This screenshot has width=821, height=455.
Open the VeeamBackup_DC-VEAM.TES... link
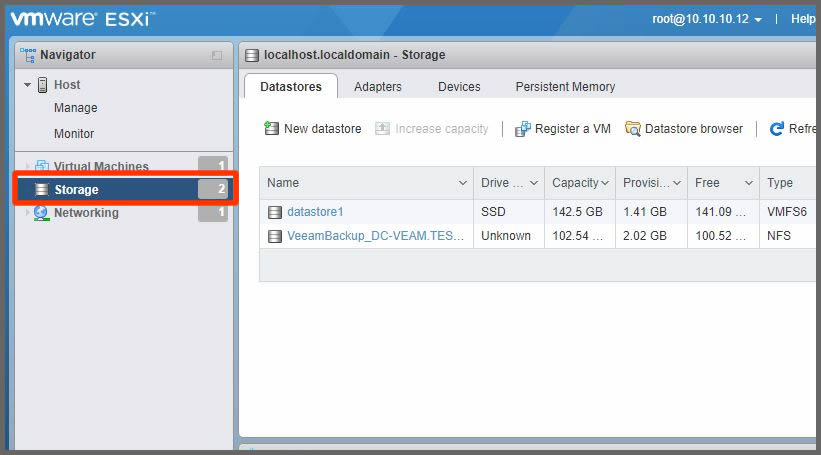pos(375,236)
